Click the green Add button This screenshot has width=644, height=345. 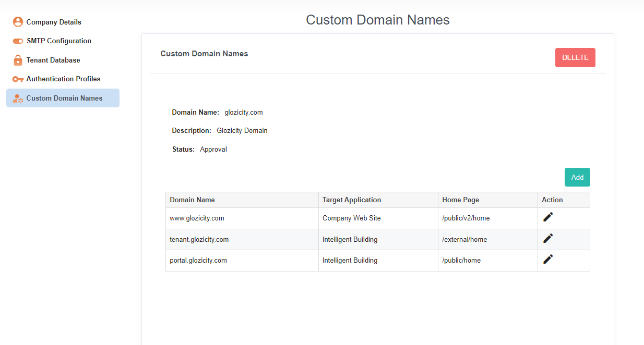pyautogui.click(x=577, y=177)
